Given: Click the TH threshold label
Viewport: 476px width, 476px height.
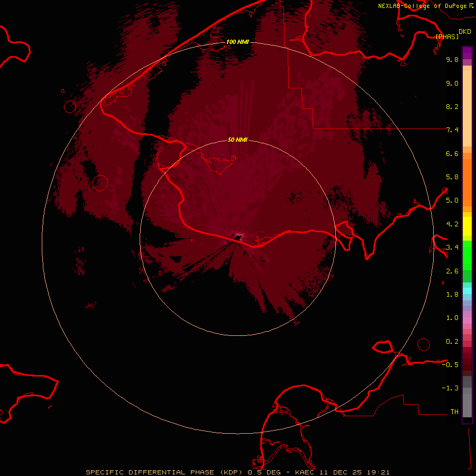Looking at the screenshot, I should (454, 412).
